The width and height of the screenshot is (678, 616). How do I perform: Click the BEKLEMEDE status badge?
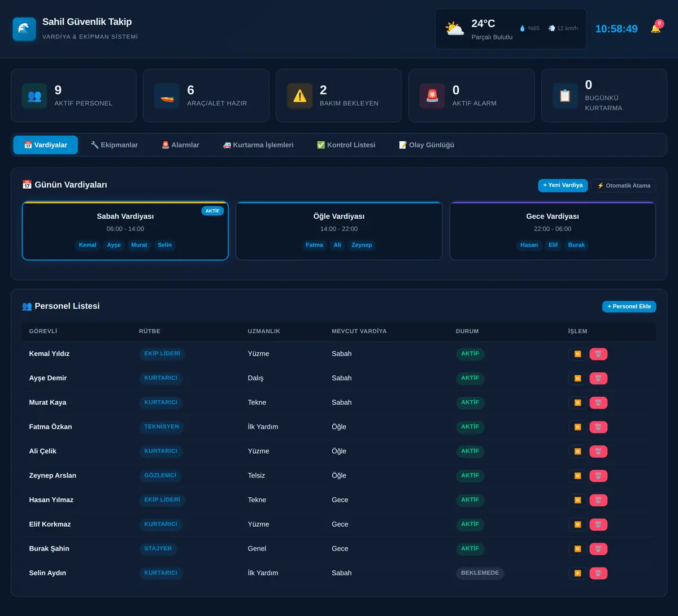(x=480, y=573)
